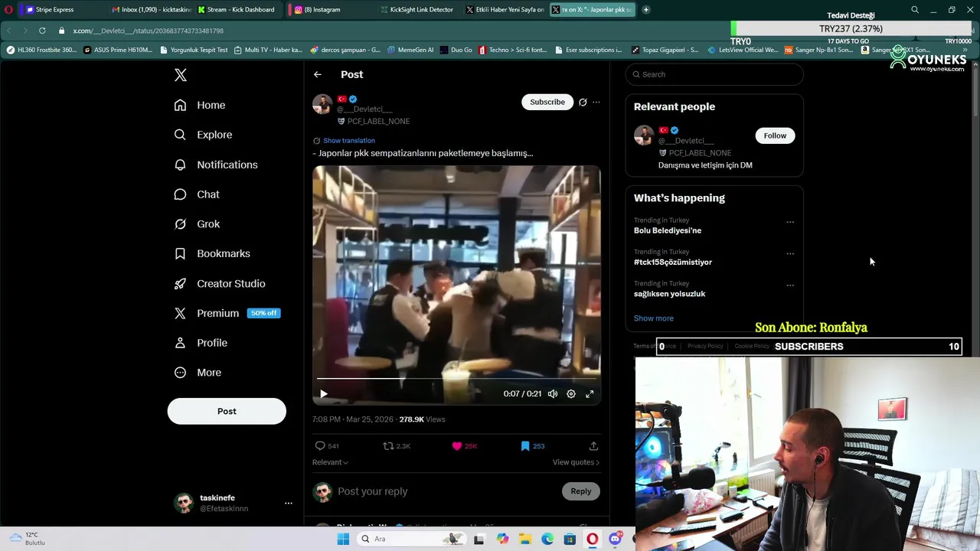Open the More menu in sidebar
This screenshot has width=980, height=551.
click(198, 373)
